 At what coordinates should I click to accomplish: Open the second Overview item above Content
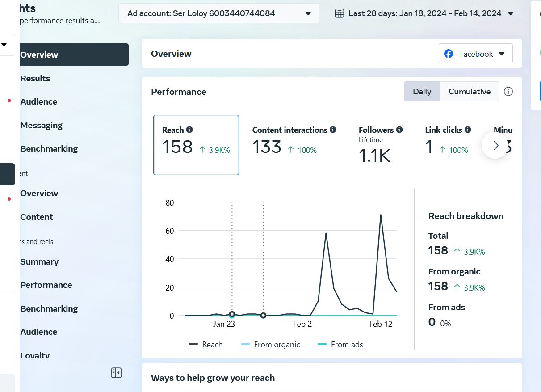[x=39, y=193]
